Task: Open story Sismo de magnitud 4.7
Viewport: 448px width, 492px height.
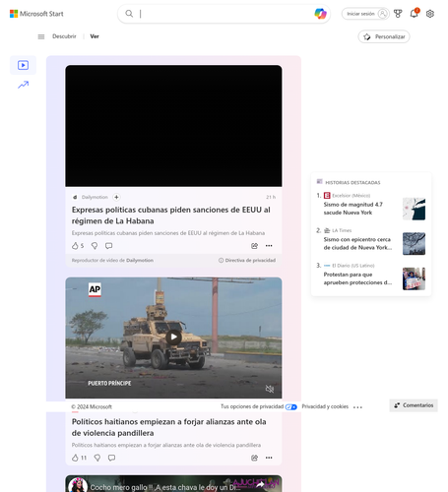Action: click(353, 209)
